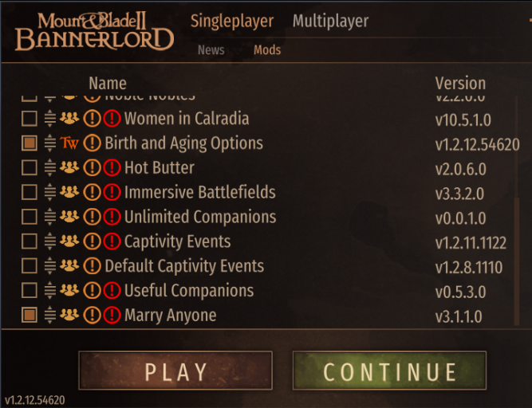Click the mod list vertical scrollbar
The height and width of the screenshot is (408, 532).
point(517,261)
